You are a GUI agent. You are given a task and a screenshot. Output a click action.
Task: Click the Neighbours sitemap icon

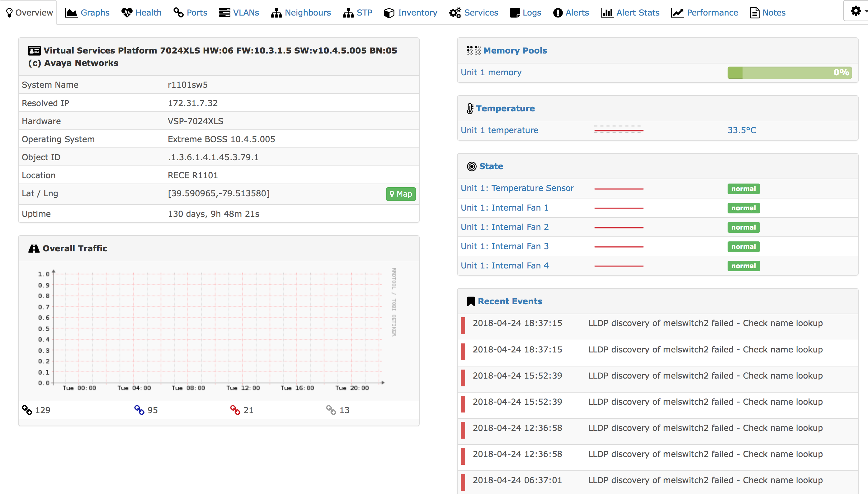click(x=276, y=13)
